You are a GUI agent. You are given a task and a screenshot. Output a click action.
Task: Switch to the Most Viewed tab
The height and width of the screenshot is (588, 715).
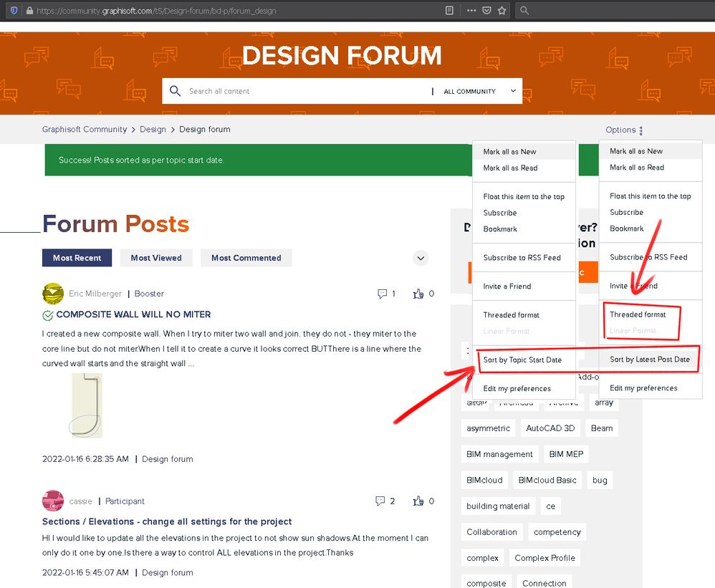(x=156, y=258)
